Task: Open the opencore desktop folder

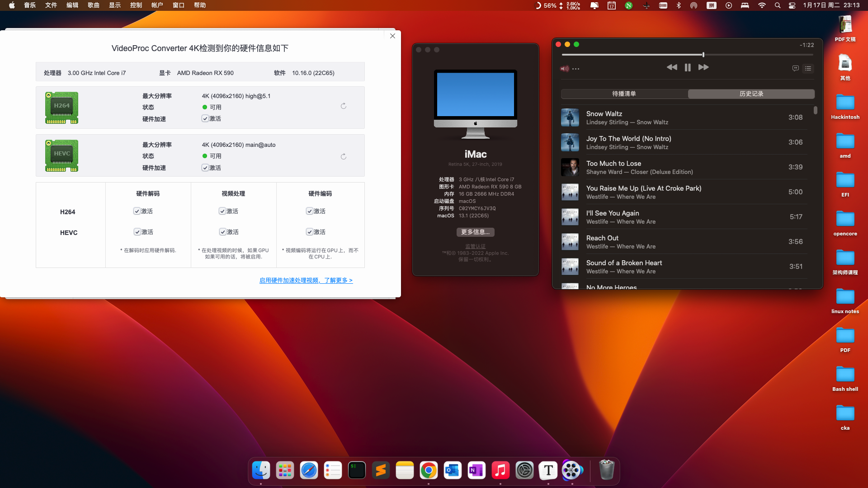Action: (x=845, y=223)
